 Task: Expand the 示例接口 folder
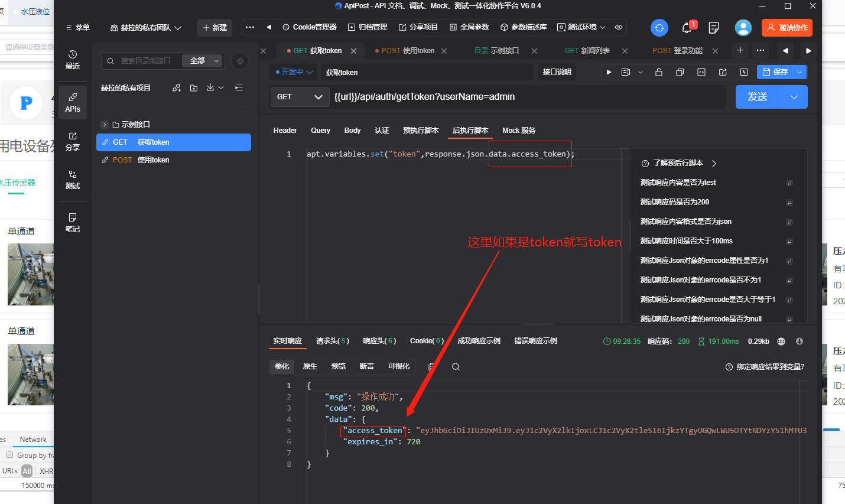pos(105,124)
